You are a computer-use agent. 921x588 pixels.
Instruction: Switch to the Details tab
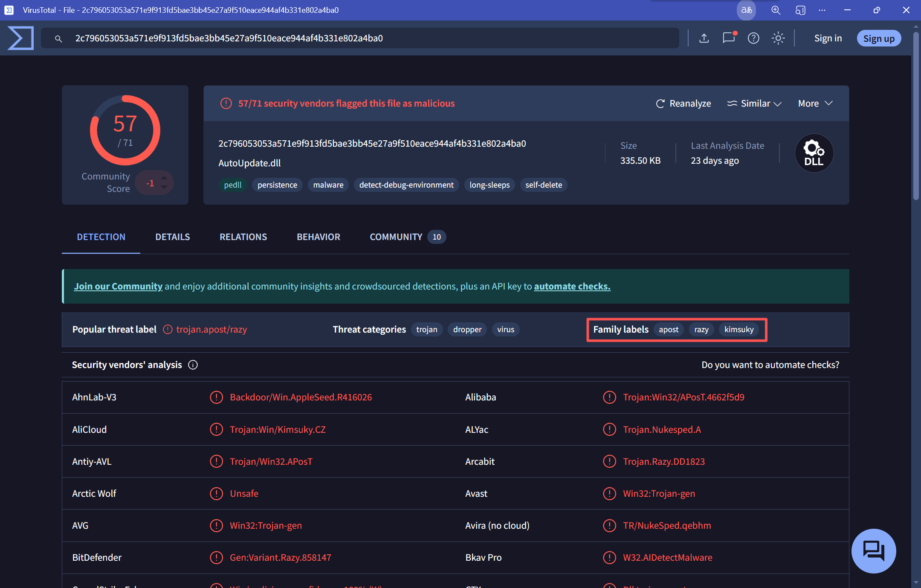[173, 237]
